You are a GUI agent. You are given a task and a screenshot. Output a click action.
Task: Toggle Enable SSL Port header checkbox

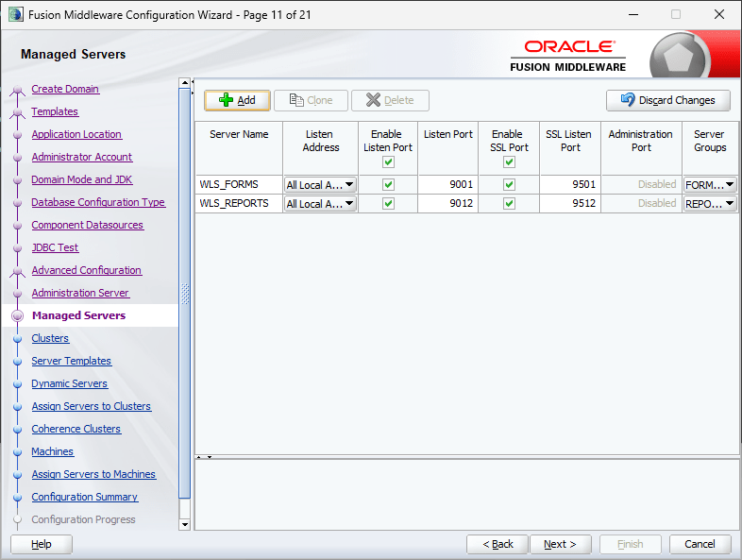[509, 162]
